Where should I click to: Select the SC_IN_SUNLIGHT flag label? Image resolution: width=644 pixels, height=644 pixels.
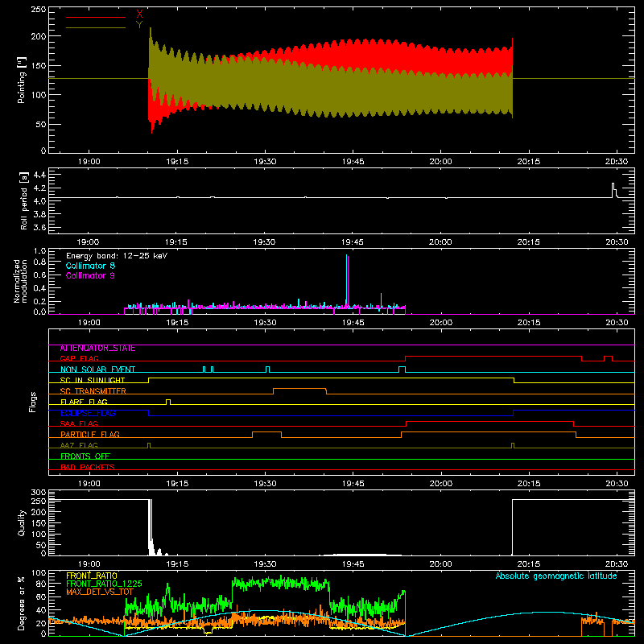click(93, 380)
